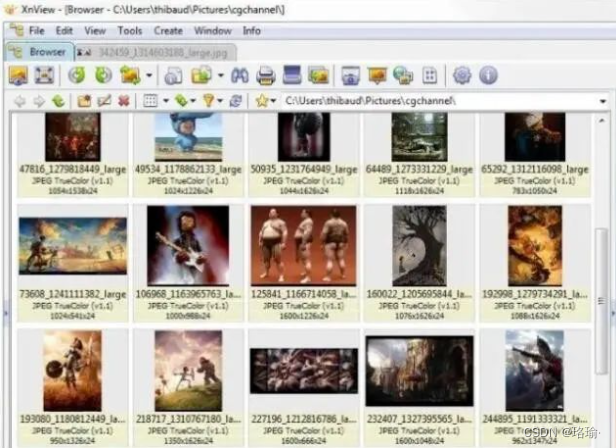Viewport: 616px width, 448px height.
Task: Click file name 64489_1273331229_large
Action: coord(419,169)
